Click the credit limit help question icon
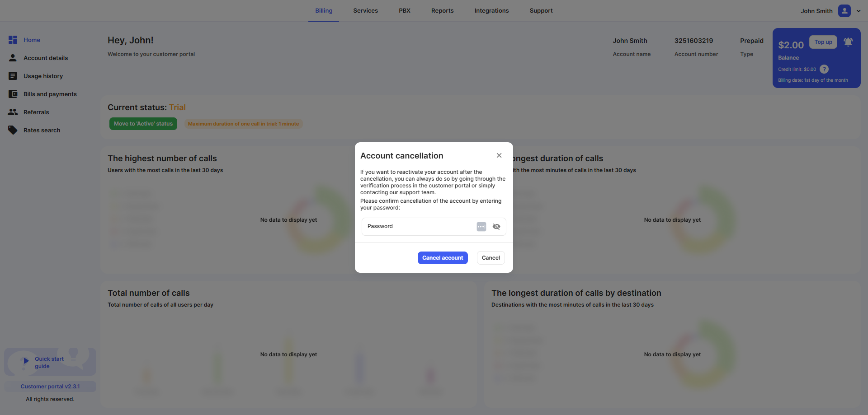The image size is (868, 415). point(824,69)
